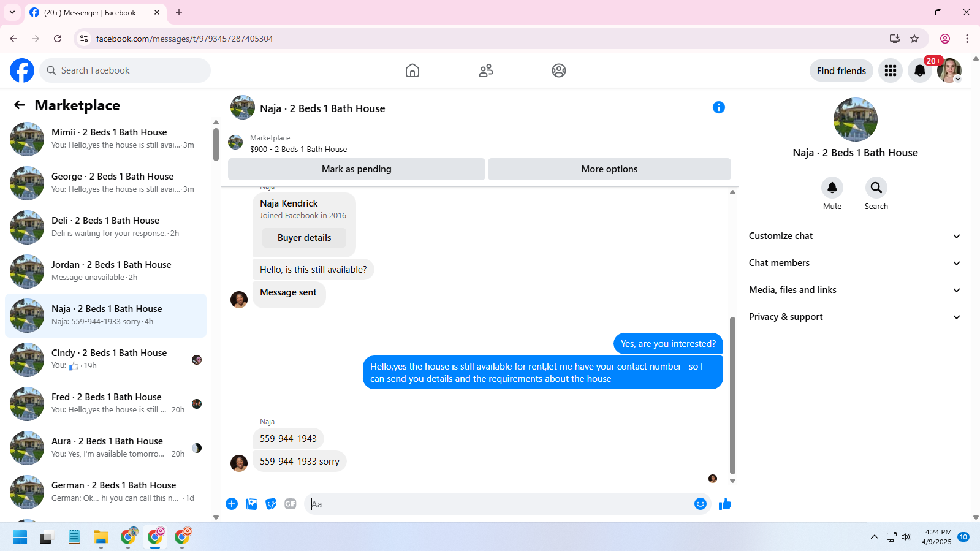
Task: Open the taskbar clock showing 4:24 PM
Action: click(937, 537)
